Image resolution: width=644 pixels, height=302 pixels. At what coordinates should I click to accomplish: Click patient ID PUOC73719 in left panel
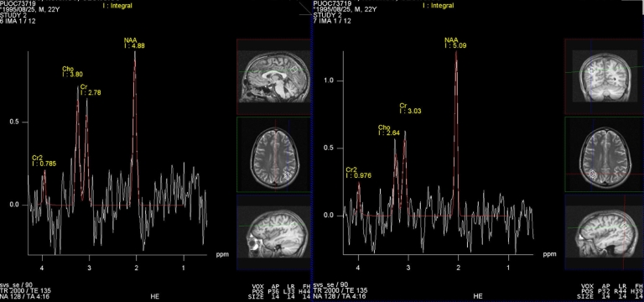[18, 3]
